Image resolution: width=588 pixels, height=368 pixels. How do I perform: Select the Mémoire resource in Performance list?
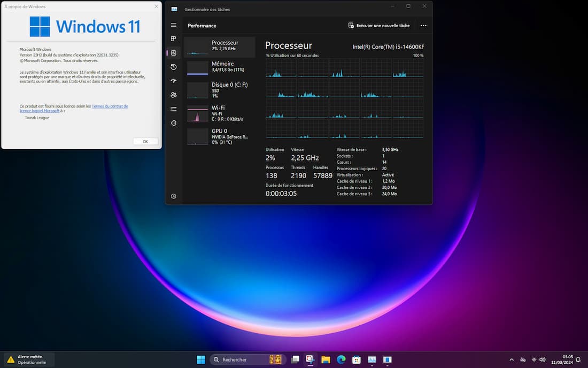[x=220, y=68]
